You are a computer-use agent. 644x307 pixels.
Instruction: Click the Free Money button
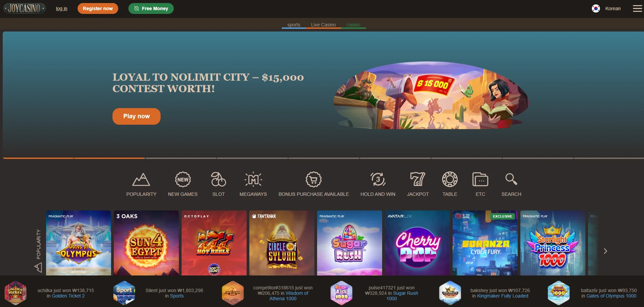coord(151,8)
